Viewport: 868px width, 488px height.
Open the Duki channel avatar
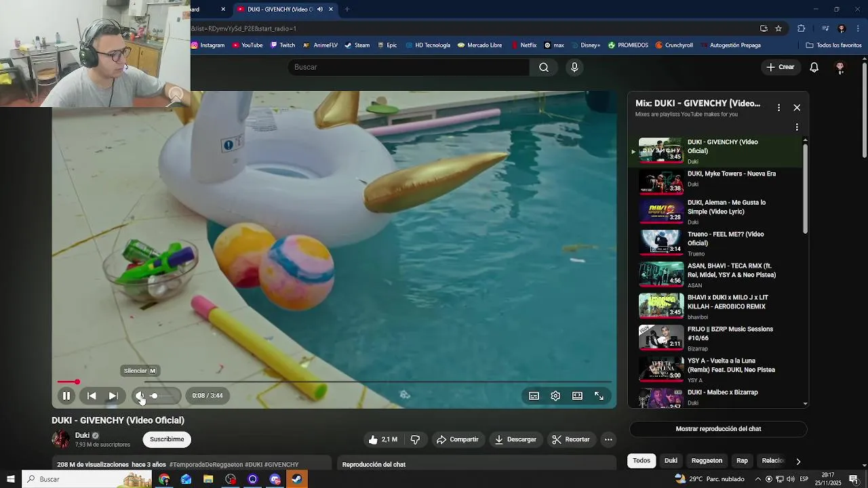tap(61, 439)
